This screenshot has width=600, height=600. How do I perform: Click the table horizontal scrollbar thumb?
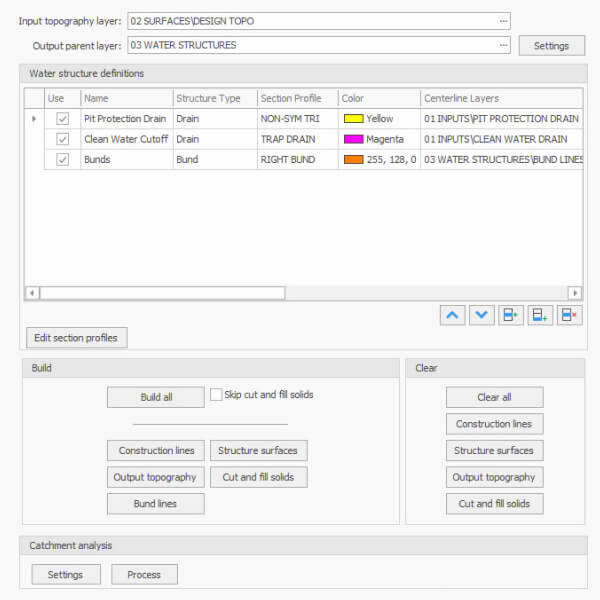pos(162,293)
